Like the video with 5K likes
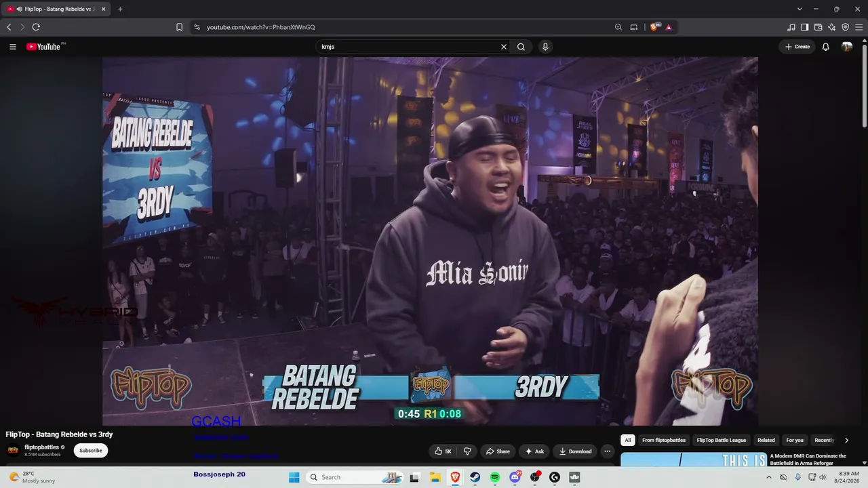Viewport: 868px width, 488px height. point(443,451)
